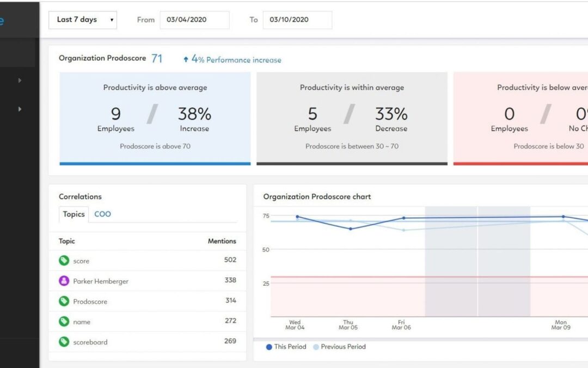Open the Last 7 days dropdown

pos(86,20)
